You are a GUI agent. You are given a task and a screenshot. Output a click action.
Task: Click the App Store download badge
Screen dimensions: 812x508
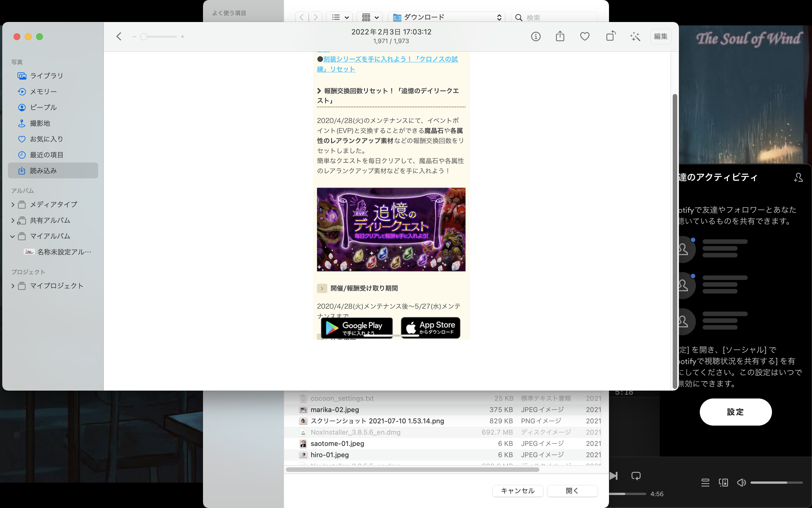coord(431,328)
